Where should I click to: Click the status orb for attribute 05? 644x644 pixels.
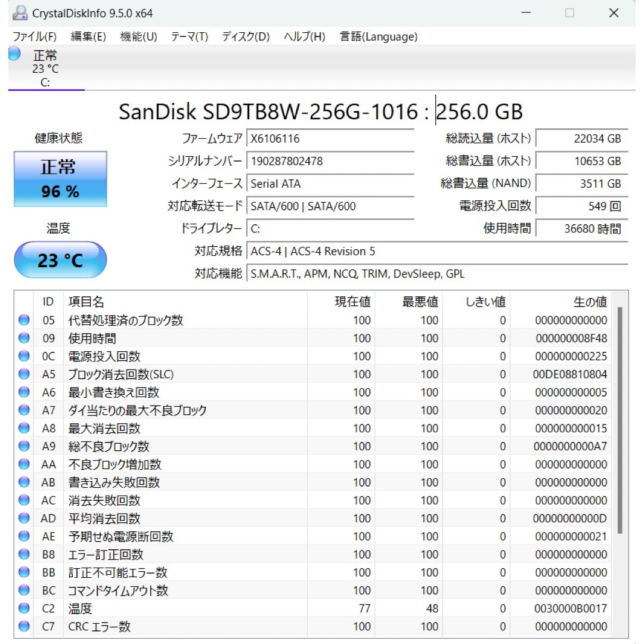coord(24,320)
